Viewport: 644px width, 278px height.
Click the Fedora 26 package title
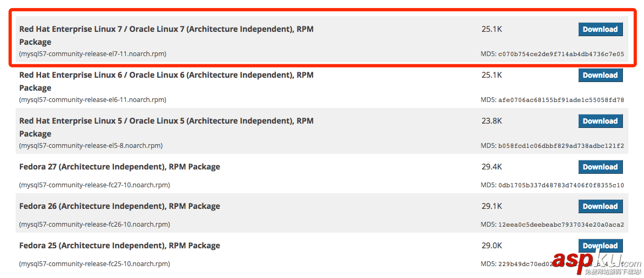click(119, 206)
